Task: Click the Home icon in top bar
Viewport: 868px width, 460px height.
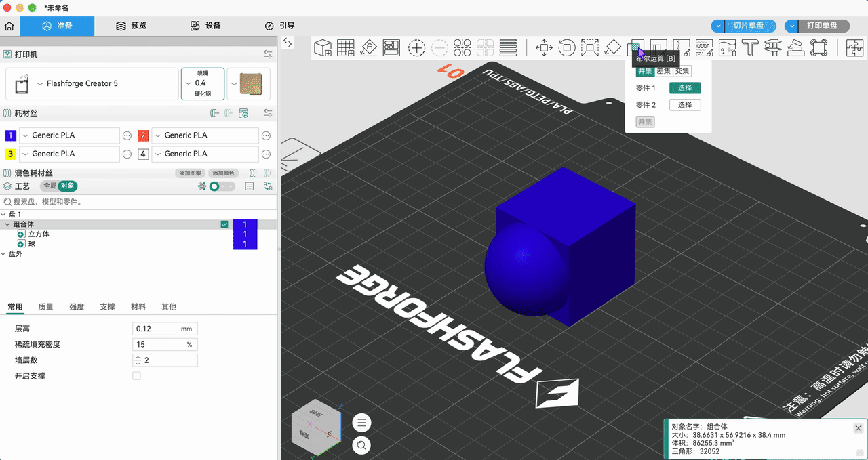Action: click(9, 26)
